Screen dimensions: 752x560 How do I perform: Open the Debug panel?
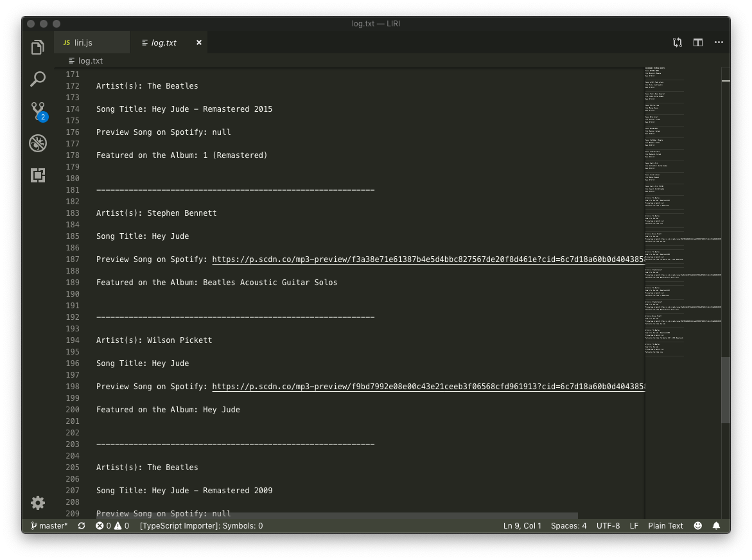(38, 143)
